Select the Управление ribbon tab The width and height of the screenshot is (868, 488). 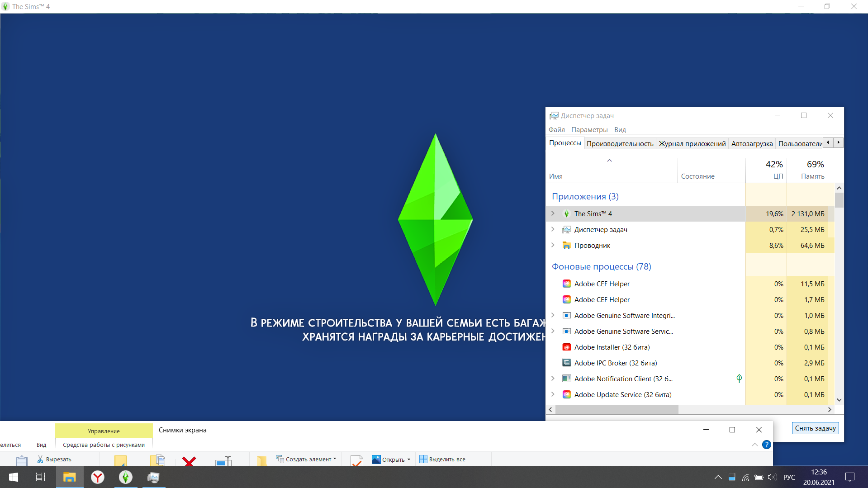tap(104, 431)
